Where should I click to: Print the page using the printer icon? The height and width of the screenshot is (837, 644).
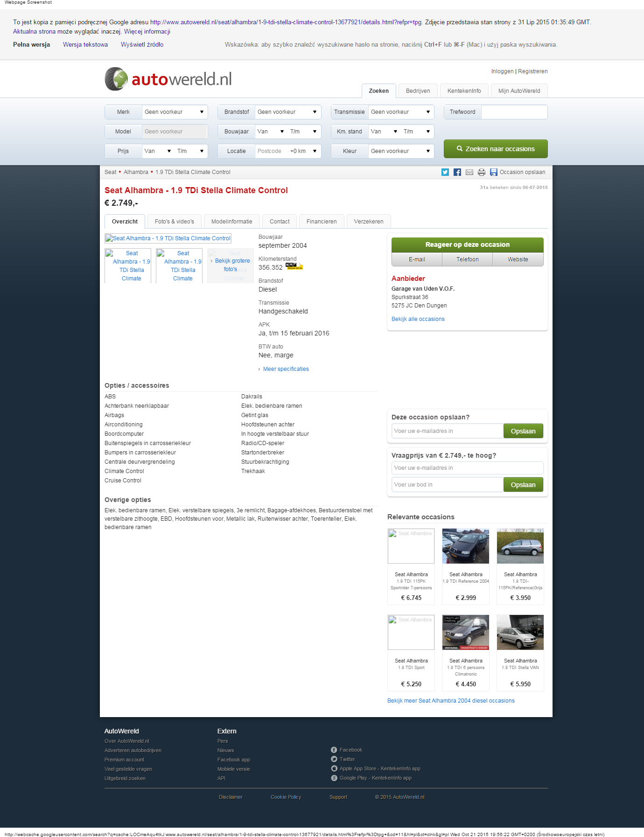[482, 172]
